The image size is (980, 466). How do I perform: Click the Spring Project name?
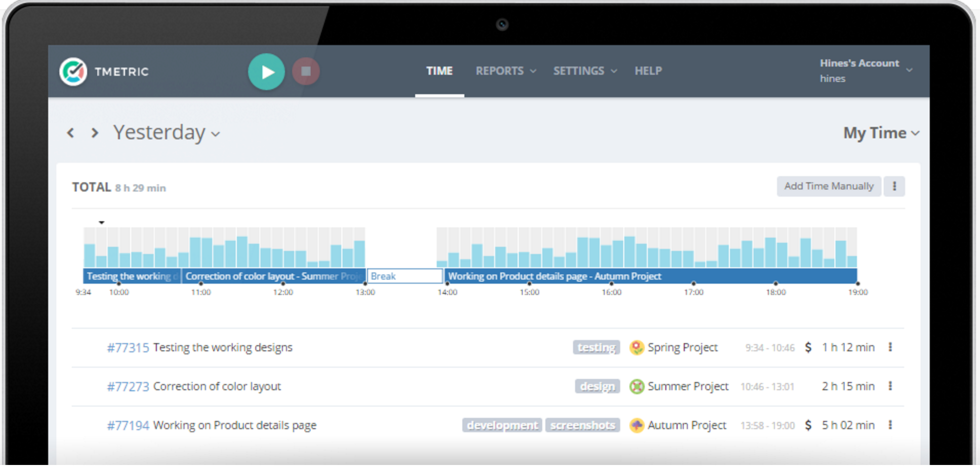point(683,347)
